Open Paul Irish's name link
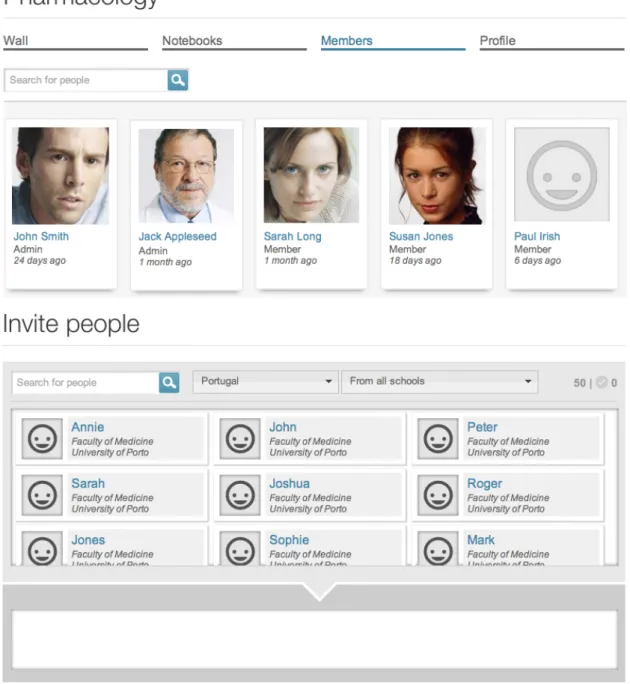Image resolution: width=630 pixels, height=684 pixels. pyautogui.click(x=537, y=236)
